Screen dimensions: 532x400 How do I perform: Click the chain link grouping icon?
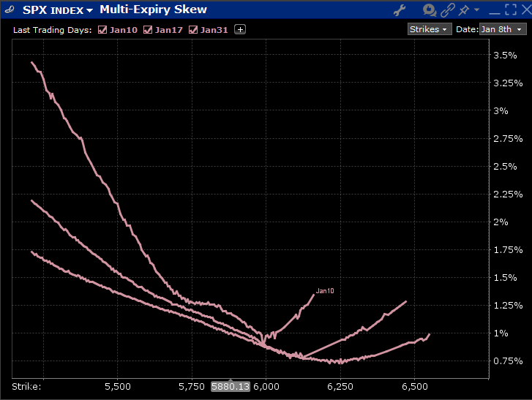point(448,10)
